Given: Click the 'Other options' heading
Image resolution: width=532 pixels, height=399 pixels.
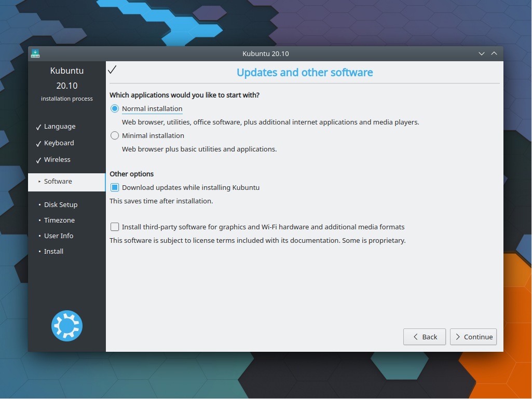Looking at the screenshot, I should pos(132,174).
